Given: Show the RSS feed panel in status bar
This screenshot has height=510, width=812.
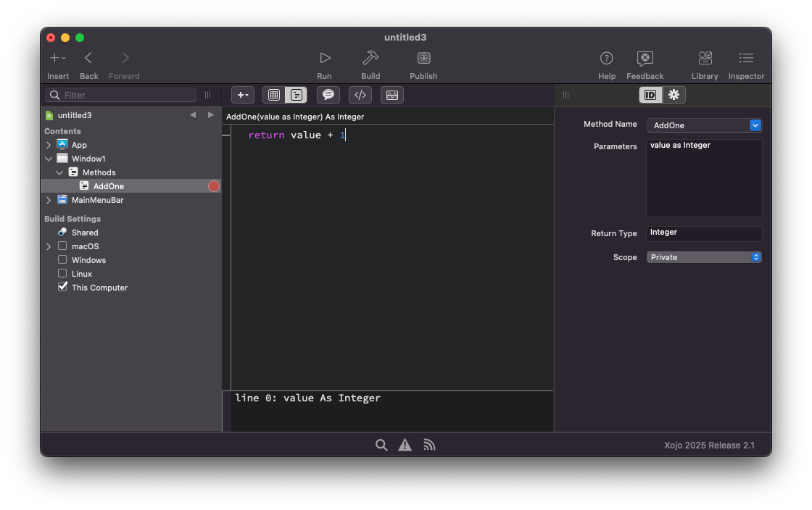Looking at the screenshot, I should pos(429,445).
